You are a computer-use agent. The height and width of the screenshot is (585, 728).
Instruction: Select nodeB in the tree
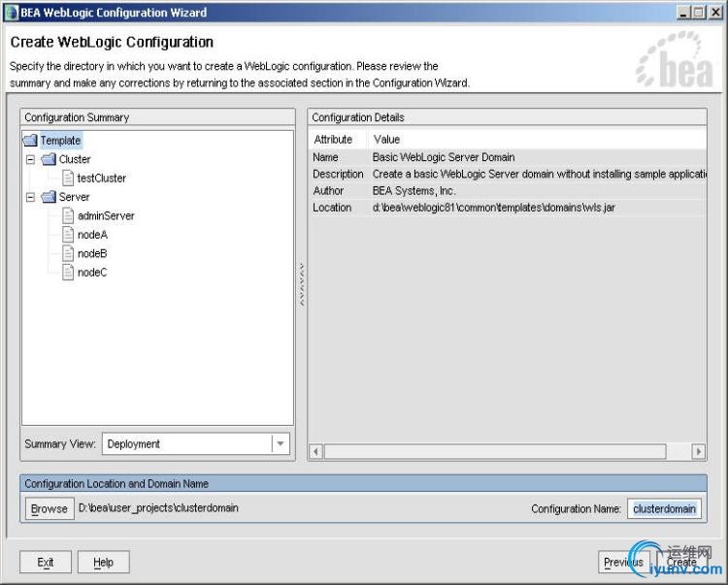point(92,253)
